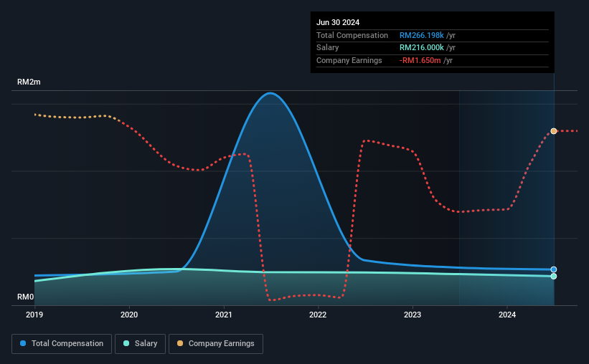
Task: Click the blue Total Compensation legend dot
Action: coord(23,343)
